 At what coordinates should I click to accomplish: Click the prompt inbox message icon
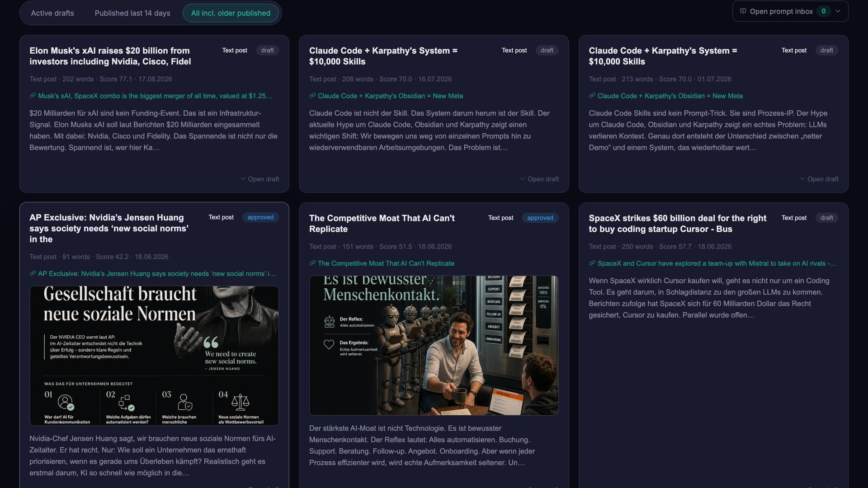pyautogui.click(x=743, y=11)
